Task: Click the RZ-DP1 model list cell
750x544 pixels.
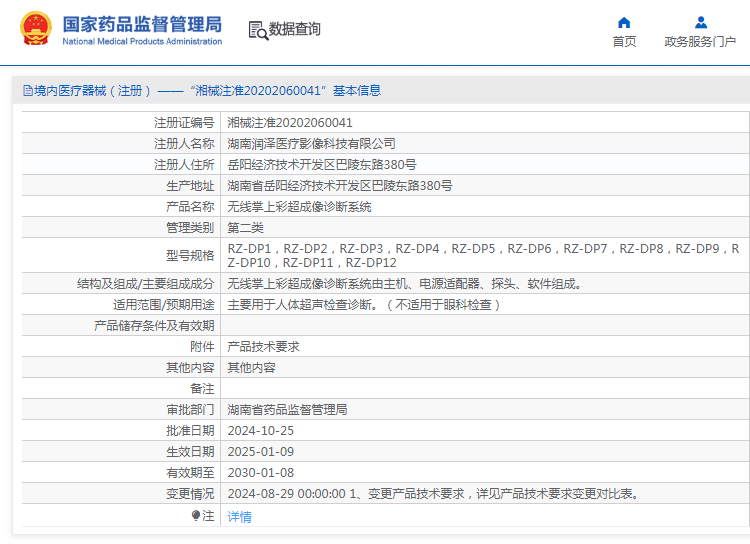Action: coord(484,255)
